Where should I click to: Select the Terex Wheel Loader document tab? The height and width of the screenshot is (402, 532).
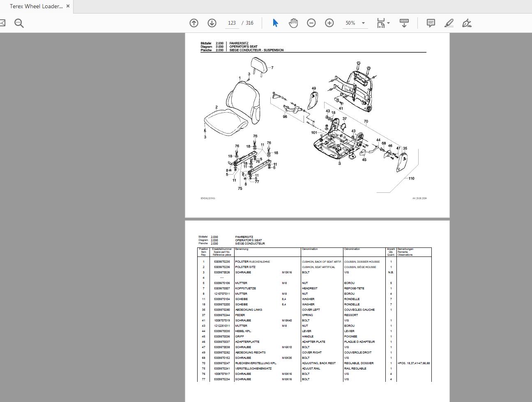click(x=35, y=6)
